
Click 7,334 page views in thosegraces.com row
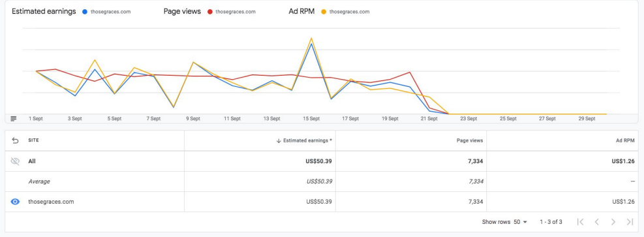coord(475,202)
